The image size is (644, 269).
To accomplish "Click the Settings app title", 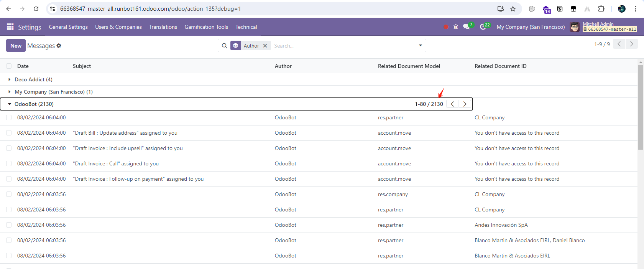I will point(30,27).
